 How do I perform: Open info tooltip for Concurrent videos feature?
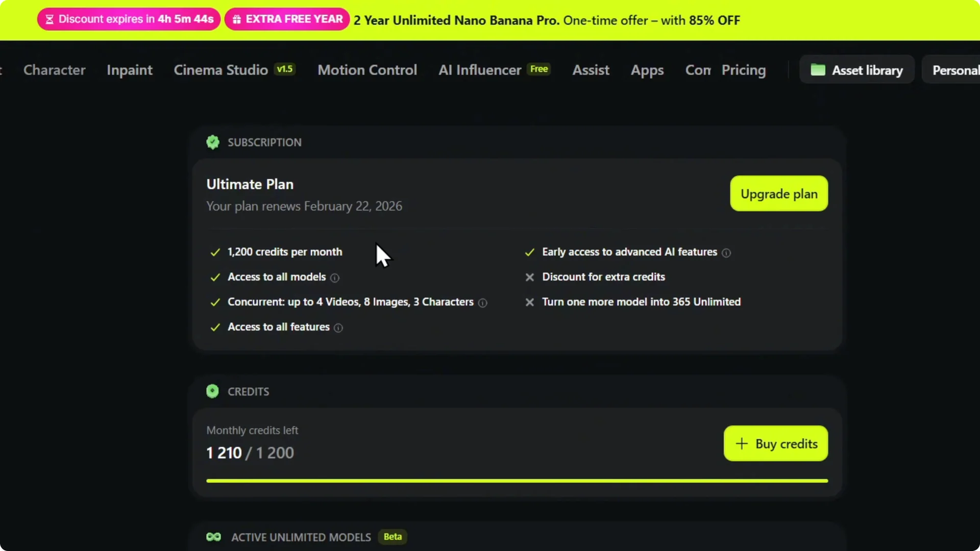tap(483, 303)
